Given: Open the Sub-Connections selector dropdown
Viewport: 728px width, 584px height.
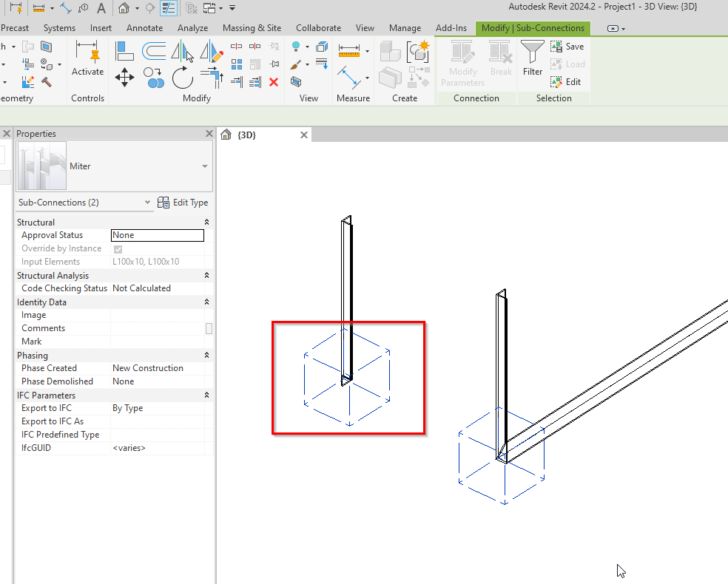Looking at the screenshot, I should [146, 202].
